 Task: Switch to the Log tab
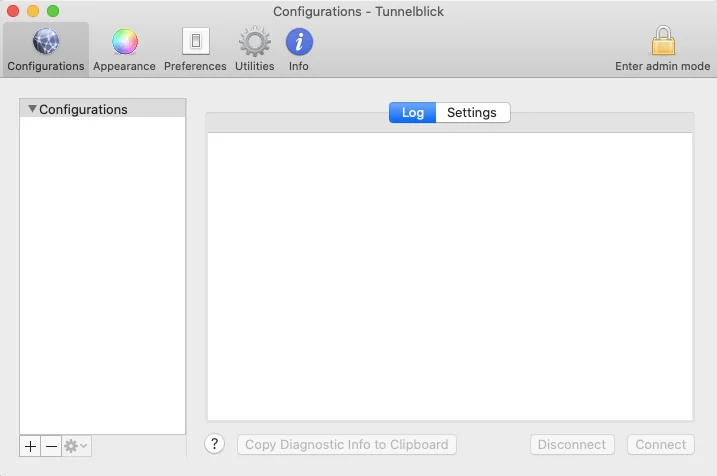click(412, 112)
